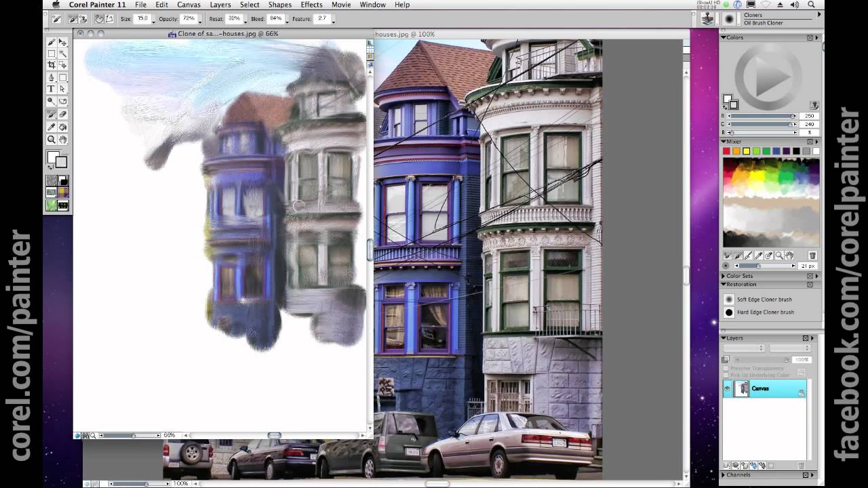Click the Cloners brush category icon
Viewport: 868px width, 488px height.
pos(707,19)
